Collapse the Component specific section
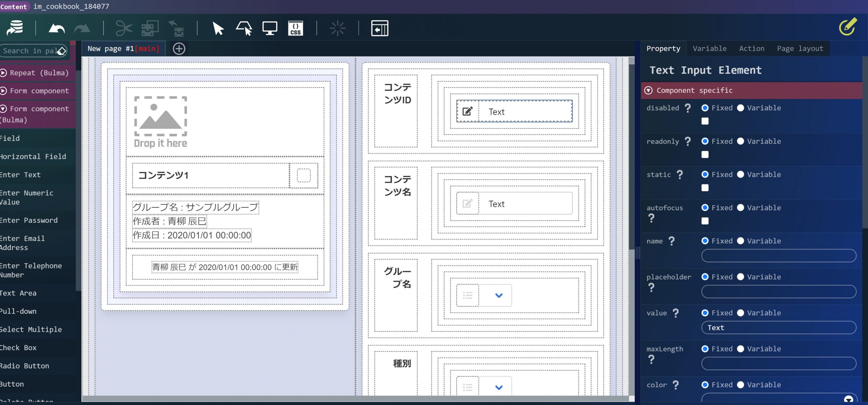Image resolution: width=868 pixels, height=405 pixels. coord(648,90)
